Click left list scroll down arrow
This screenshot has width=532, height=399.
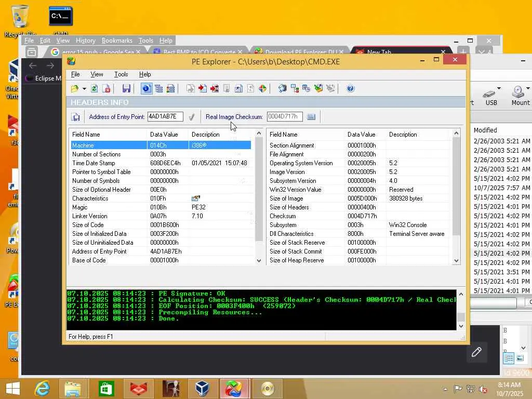coord(259,261)
